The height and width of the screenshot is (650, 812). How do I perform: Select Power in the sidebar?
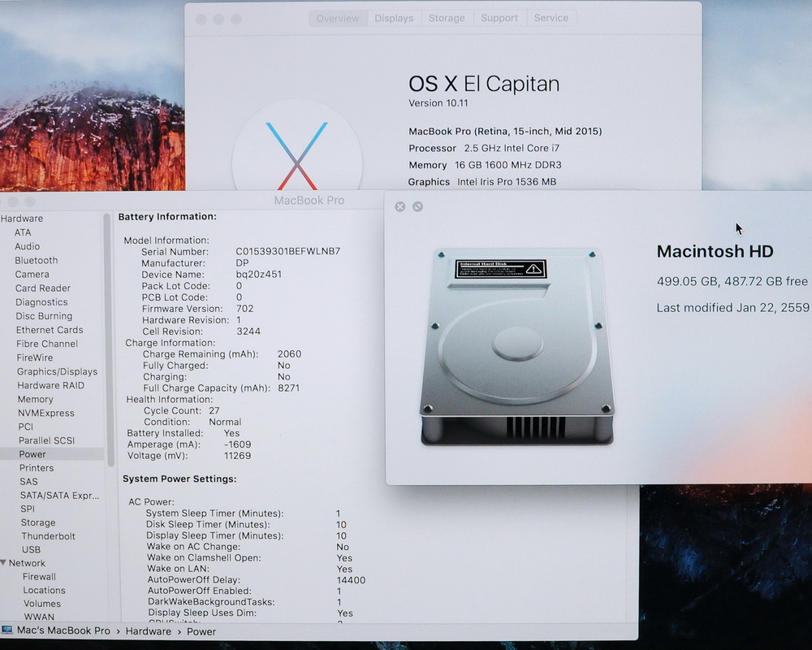tap(32, 454)
